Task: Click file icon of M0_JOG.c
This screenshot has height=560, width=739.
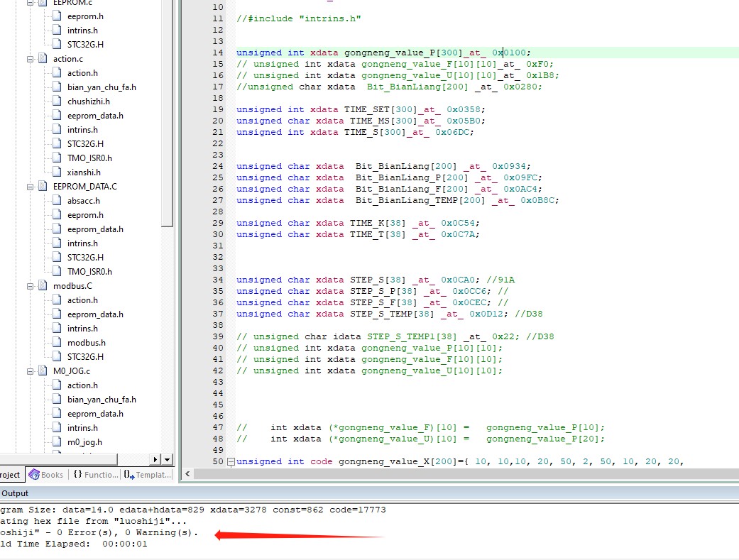Action: [x=43, y=371]
